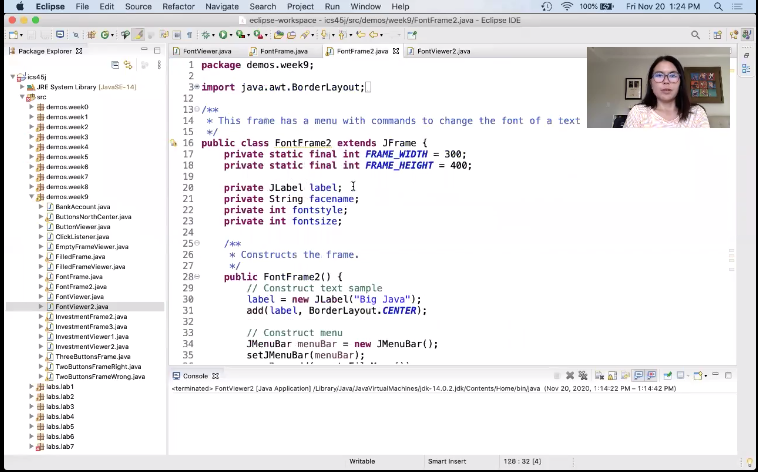The height and width of the screenshot is (472, 758).
Task: Click the Debug bug icon in toolbar
Action: (206, 35)
